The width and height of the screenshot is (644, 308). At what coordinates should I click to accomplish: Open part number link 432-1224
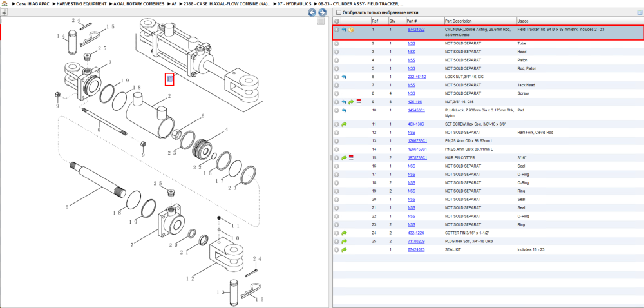point(415,233)
